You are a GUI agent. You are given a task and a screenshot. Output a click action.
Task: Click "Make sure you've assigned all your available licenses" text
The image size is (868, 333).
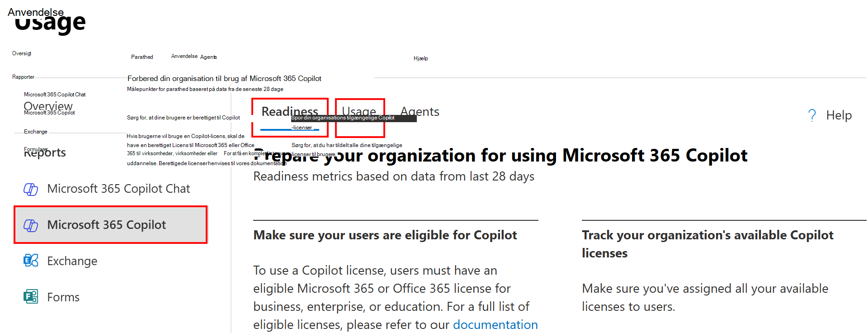(705, 297)
